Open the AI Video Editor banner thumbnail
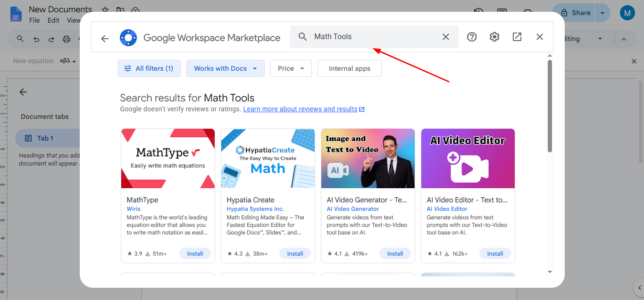The height and width of the screenshot is (300, 644). coord(468,158)
